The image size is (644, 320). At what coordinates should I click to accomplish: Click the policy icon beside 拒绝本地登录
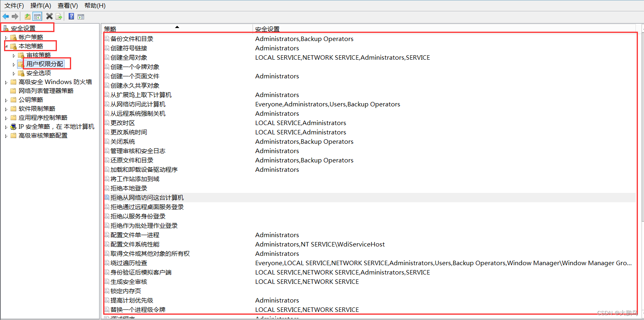pyautogui.click(x=107, y=188)
